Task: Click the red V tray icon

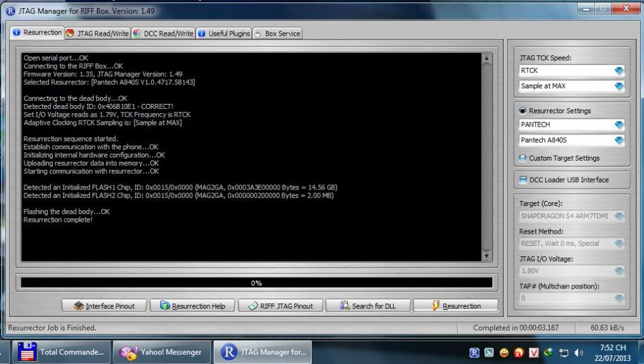Action: [x=533, y=353]
